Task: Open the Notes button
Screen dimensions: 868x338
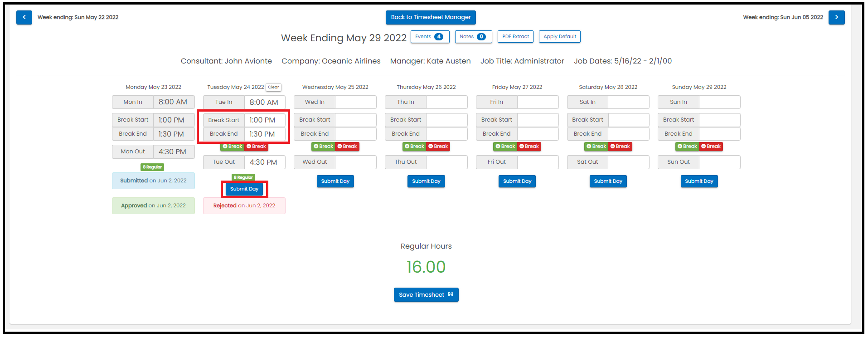Action: pos(473,37)
